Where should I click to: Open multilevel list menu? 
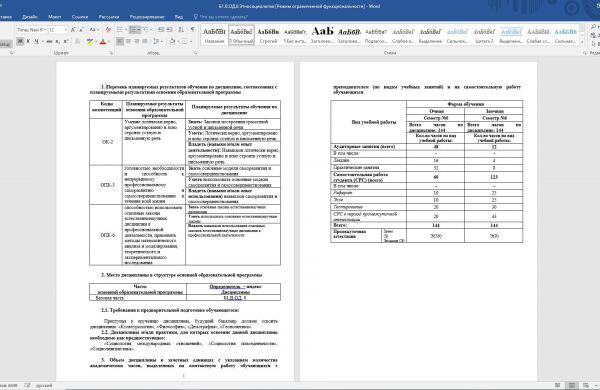(x=147, y=29)
